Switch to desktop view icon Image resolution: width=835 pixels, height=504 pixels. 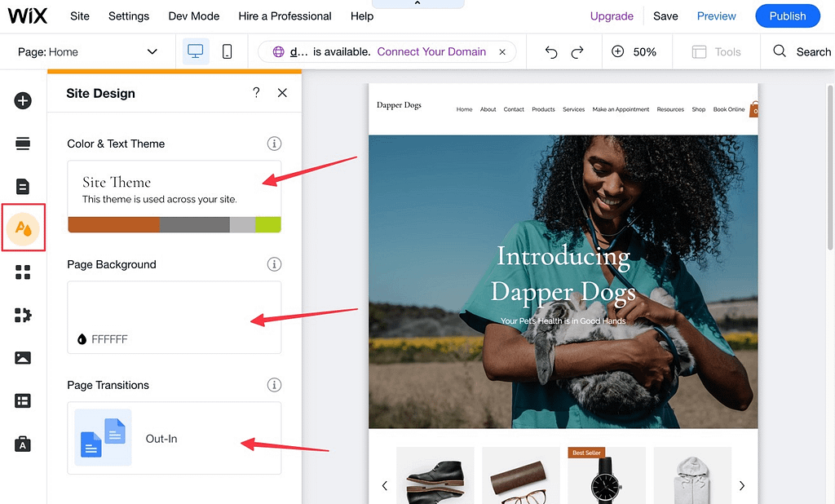[196, 51]
